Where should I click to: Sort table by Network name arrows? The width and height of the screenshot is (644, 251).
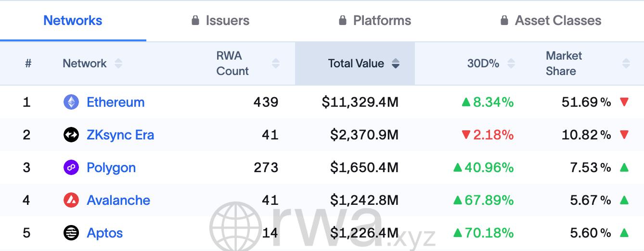[118, 63]
